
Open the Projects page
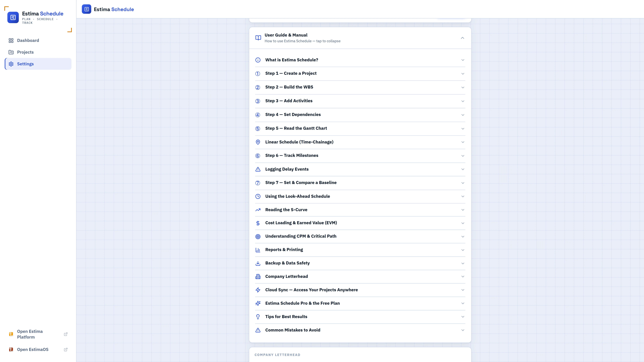tap(38, 52)
